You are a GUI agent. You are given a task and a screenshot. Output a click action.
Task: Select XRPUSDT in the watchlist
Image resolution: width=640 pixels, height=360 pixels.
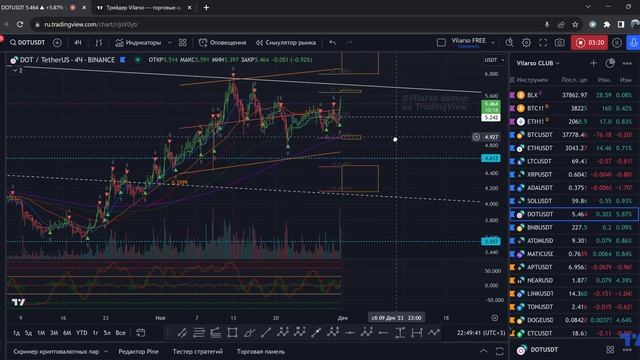pos(573,175)
